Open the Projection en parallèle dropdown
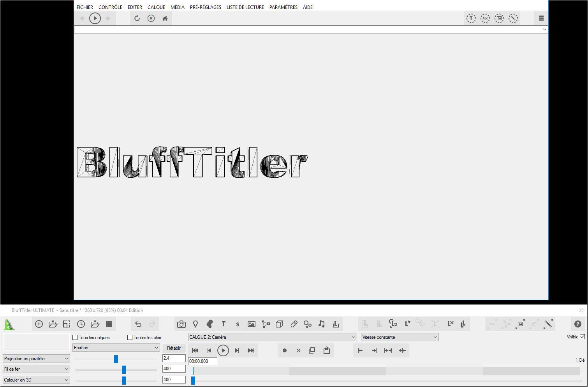Image resolution: width=588 pixels, height=387 pixels. click(x=36, y=359)
